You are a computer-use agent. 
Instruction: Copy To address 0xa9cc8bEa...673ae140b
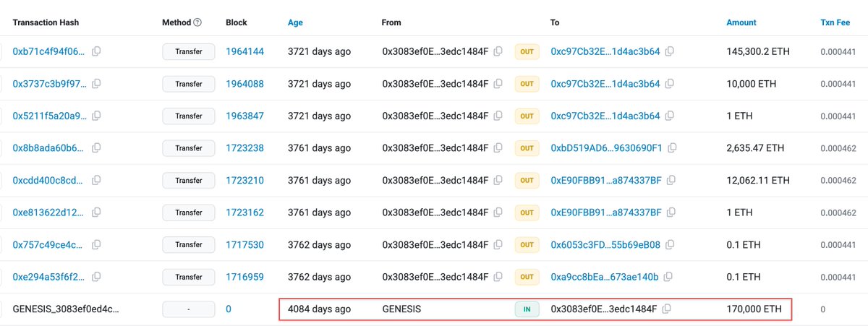click(668, 277)
